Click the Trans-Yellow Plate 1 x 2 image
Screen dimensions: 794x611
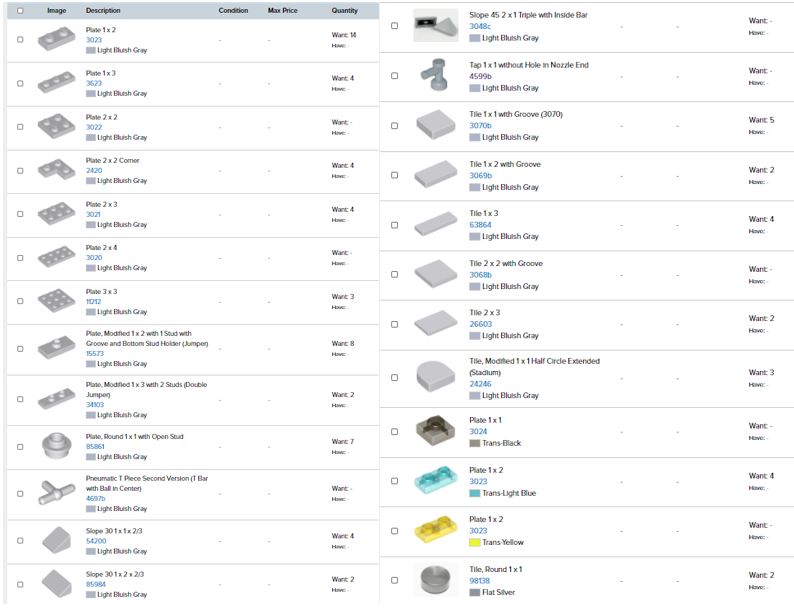click(435, 531)
